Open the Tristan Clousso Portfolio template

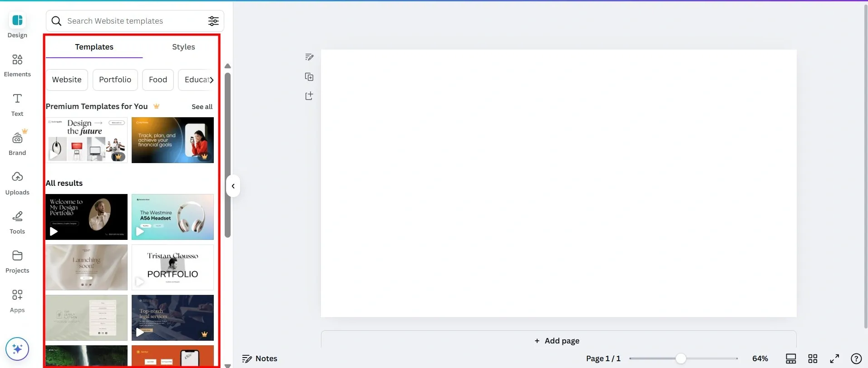coord(173,267)
